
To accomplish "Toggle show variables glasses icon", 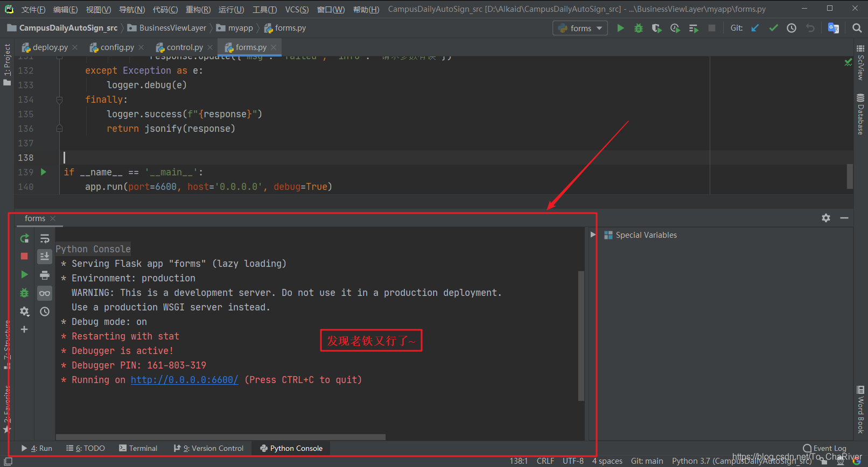I will (45, 293).
